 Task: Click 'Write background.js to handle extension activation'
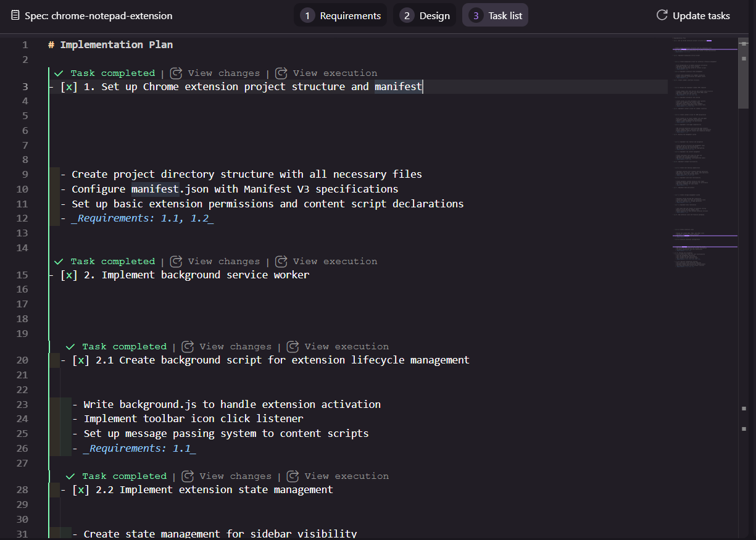point(232,404)
